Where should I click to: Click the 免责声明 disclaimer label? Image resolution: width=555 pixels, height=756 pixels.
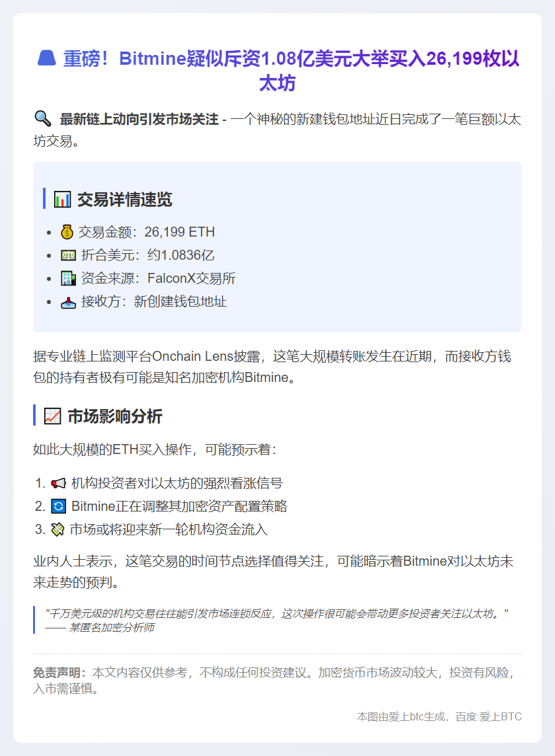[59, 673]
